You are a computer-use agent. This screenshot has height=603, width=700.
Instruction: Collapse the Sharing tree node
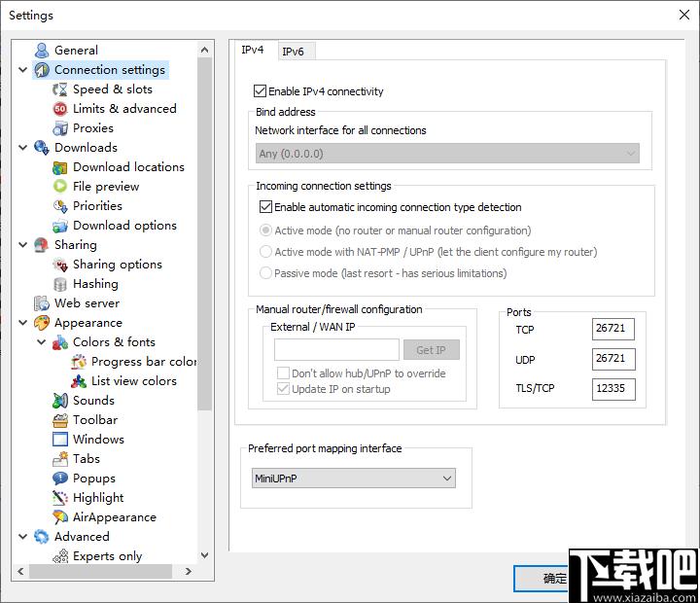click(x=23, y=245)
